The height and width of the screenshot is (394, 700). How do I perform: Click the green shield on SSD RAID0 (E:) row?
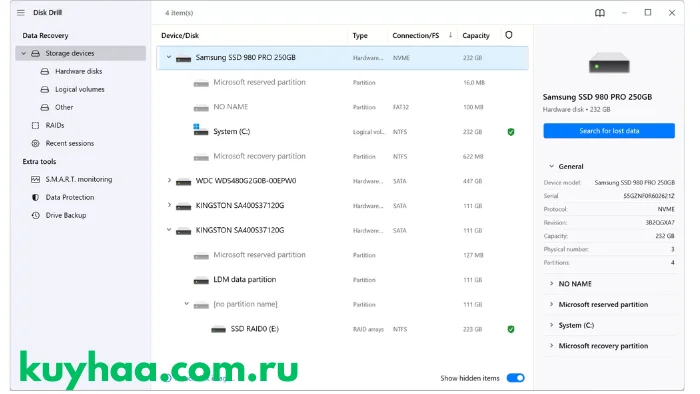point(511,329)
